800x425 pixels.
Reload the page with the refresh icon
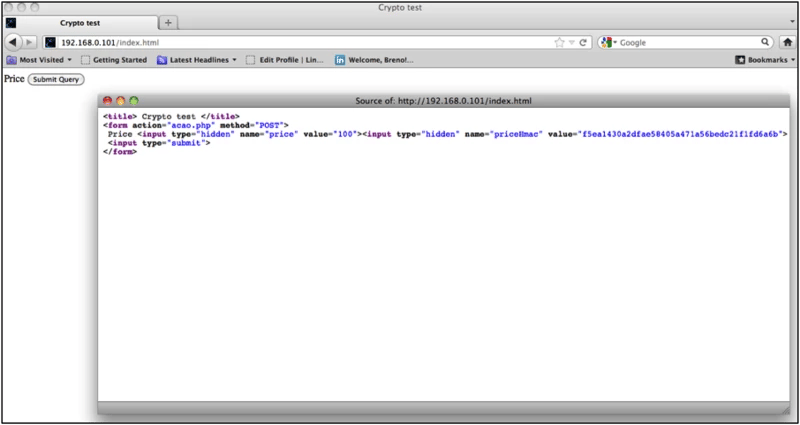coord(582,42)
